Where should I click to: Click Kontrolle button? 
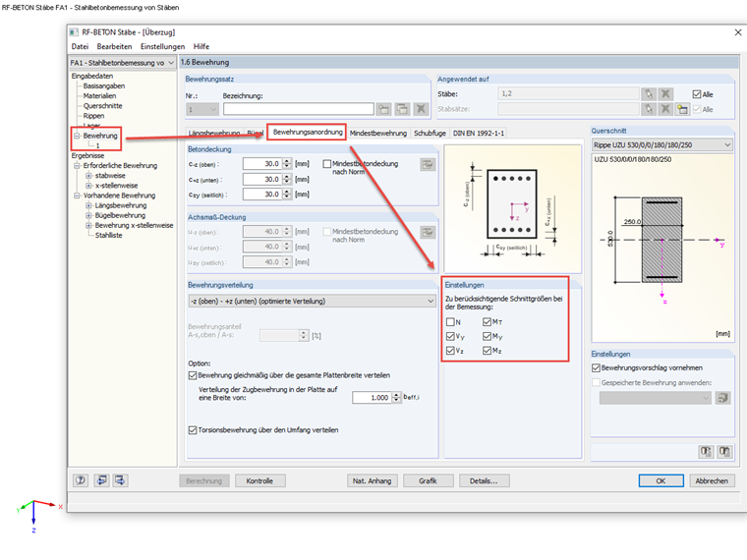[260, 481]
